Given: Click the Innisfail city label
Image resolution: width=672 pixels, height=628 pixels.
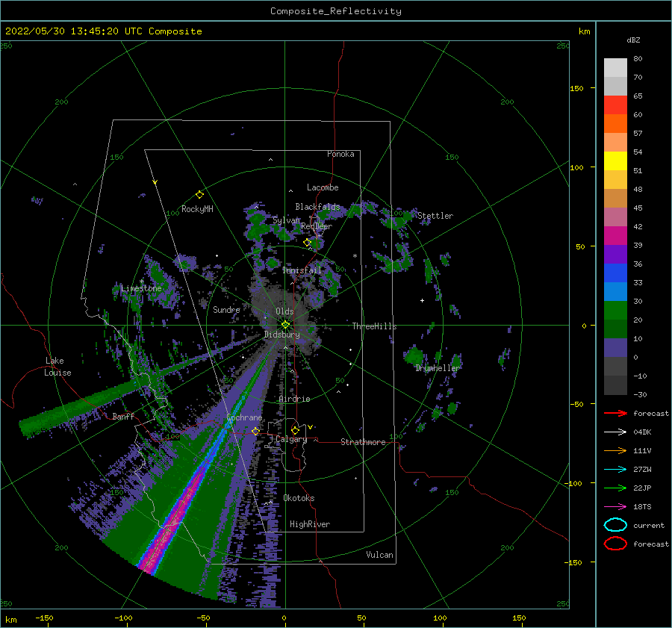Looking at the screenshot, I should click(x=302, y=270).
